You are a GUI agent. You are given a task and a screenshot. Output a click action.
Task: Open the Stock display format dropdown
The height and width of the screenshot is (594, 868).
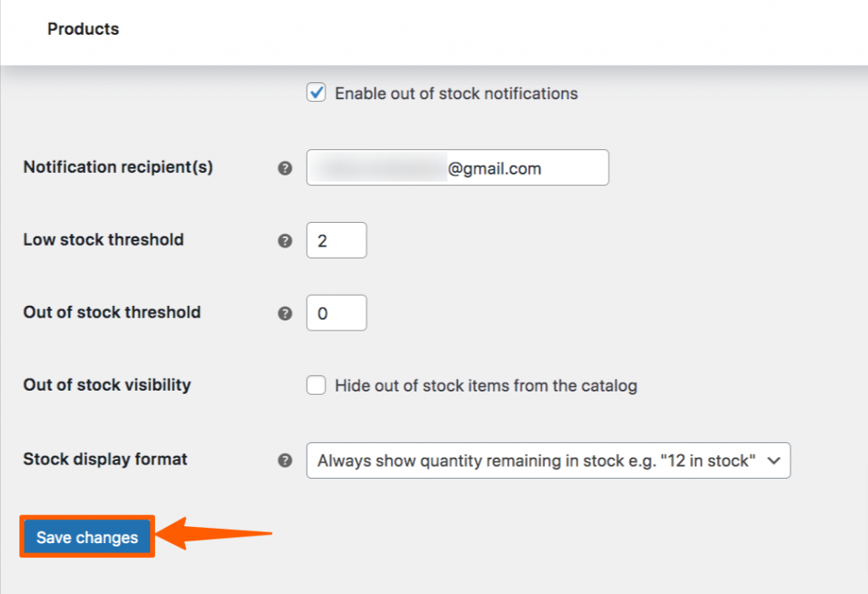click(x=548, y=461)
